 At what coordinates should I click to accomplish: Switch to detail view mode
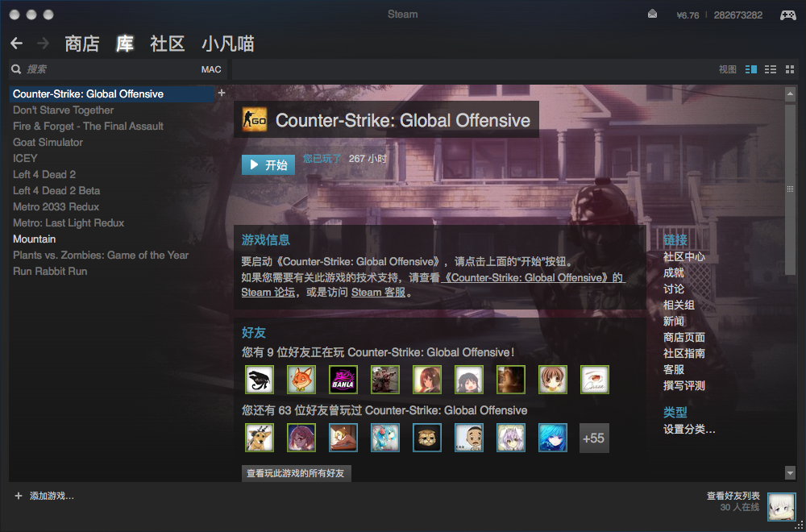point(751,69)
